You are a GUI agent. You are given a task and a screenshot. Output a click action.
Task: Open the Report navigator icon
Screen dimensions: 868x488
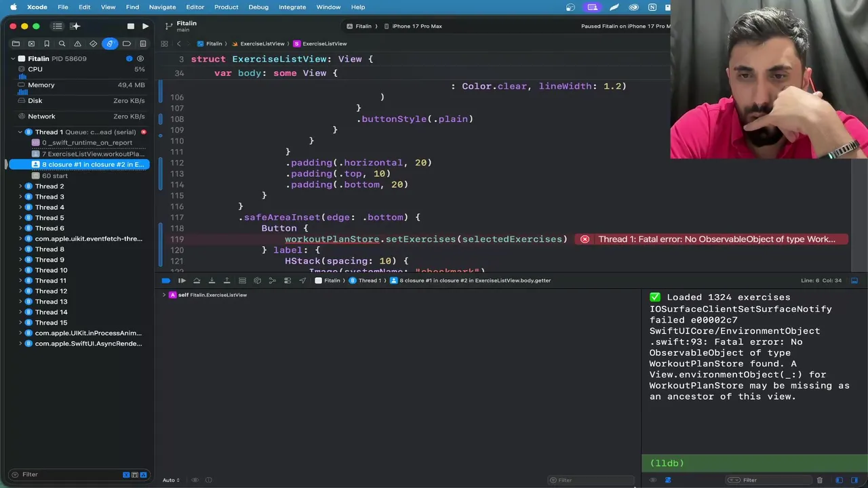142,43
